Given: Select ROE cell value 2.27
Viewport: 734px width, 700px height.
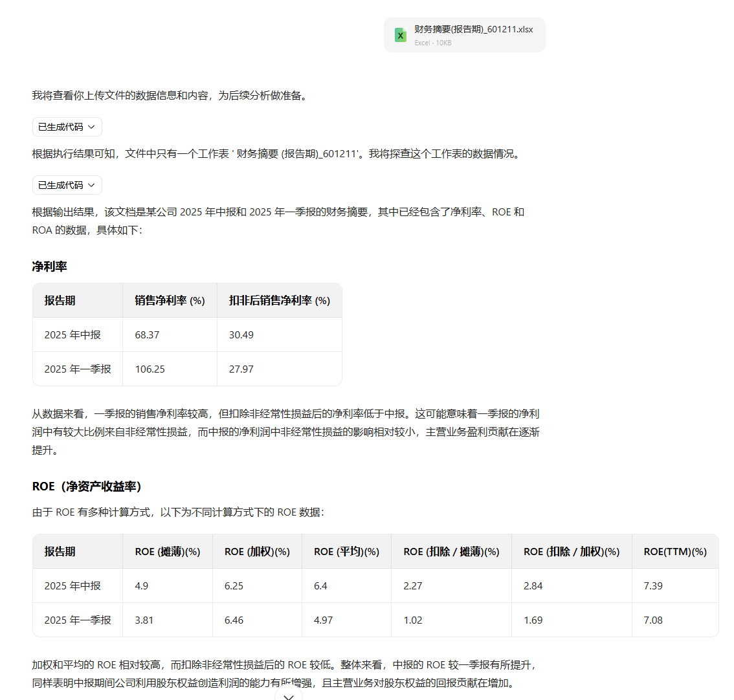Looking at the screenshot, I should 412,586.
